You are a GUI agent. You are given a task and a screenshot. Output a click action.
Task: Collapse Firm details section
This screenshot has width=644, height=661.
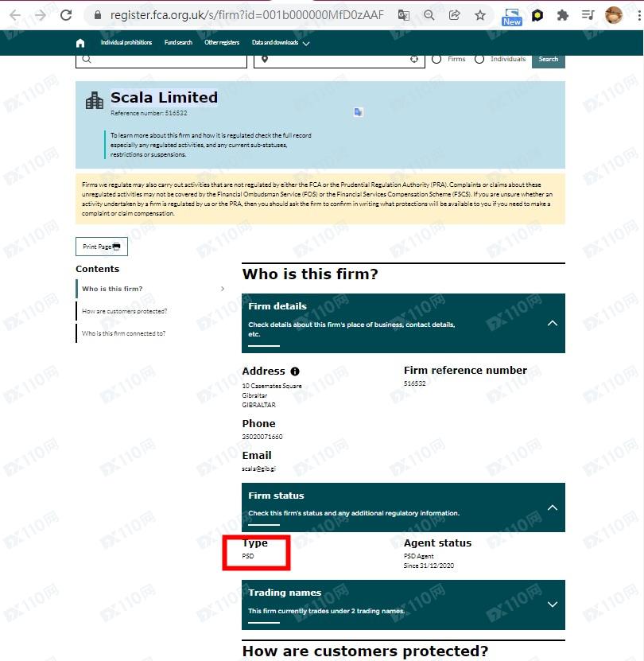(x=552, y=323)
